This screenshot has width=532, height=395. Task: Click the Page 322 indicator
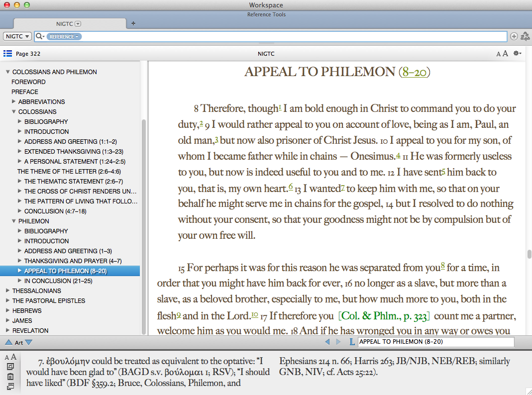[x=28, y=54]
